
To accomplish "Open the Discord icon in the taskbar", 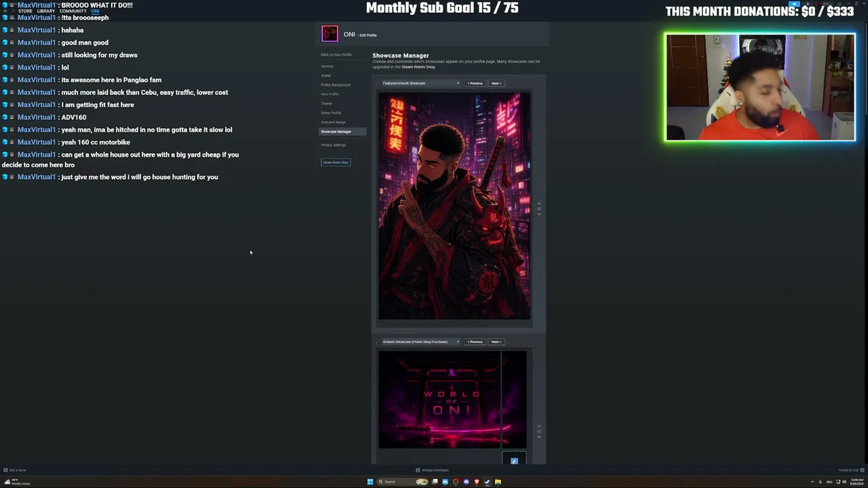I will tap(466, 482).
